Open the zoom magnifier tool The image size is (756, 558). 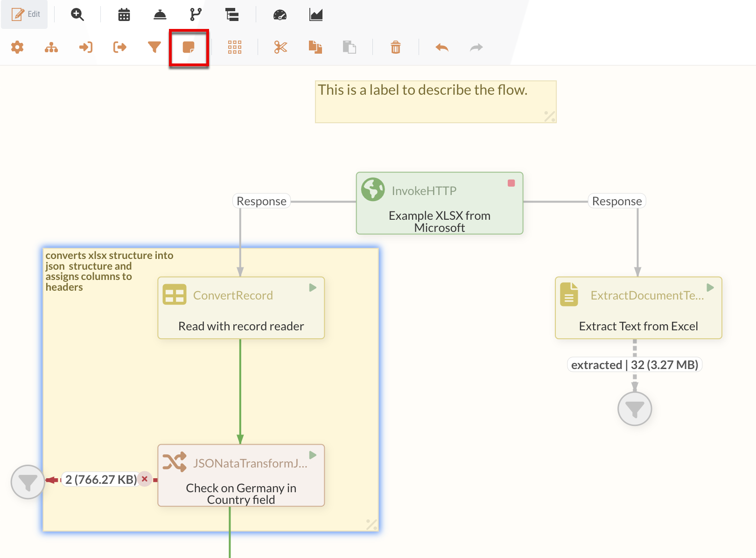click(77, 14)
